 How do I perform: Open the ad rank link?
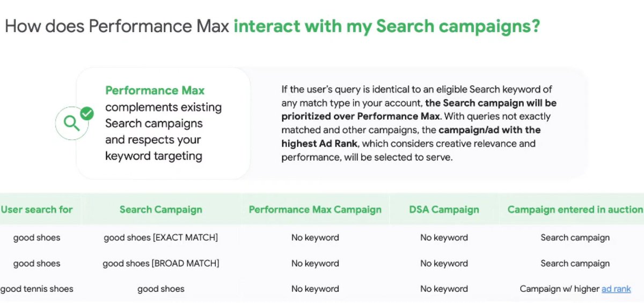(x=616, y=289)
